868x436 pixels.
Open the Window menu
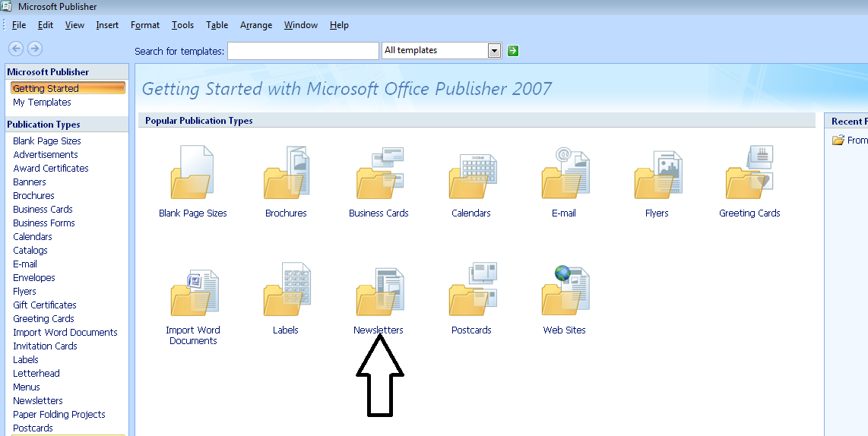pyautogui.click(x=301, y=25)
